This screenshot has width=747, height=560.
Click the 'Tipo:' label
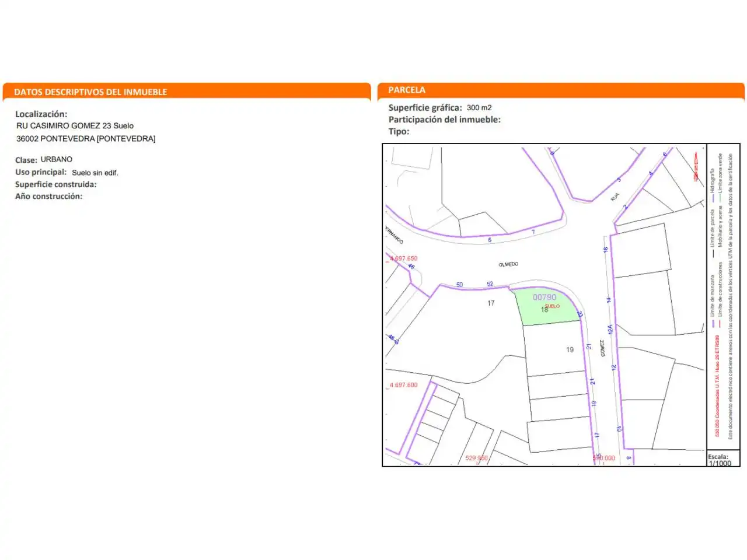pos(399,131)
